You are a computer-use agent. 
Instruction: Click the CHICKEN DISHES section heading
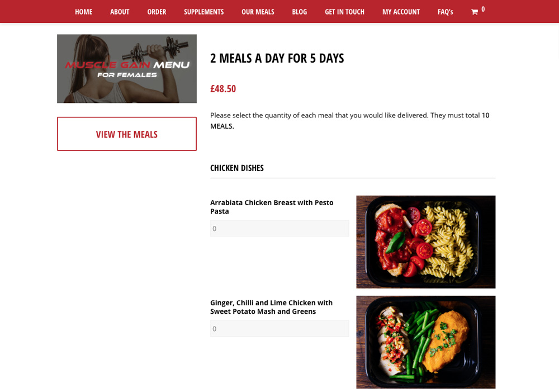tap(236, 168)
